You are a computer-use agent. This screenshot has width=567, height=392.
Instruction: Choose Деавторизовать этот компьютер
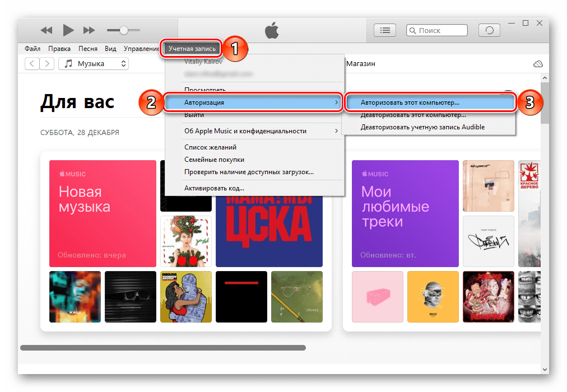[413, 115]
